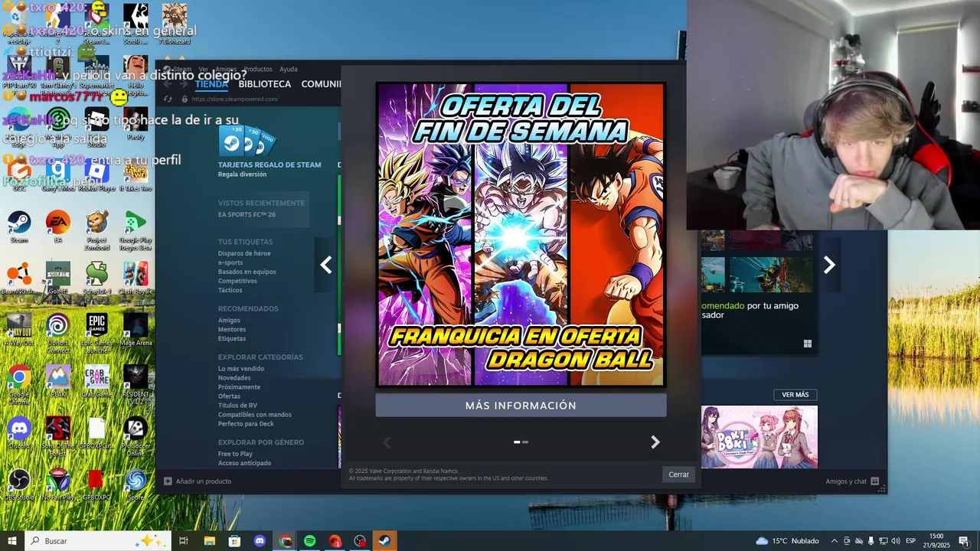Open A Way Out desktop shortcut
The width and height of the screenshot is (980, 551).
coord(19,330)
